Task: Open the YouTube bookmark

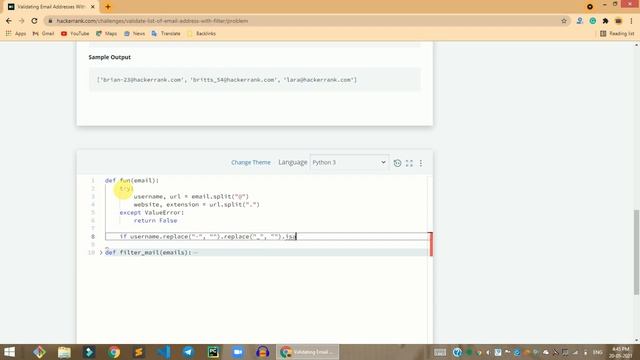Action: tap(75, 33)
